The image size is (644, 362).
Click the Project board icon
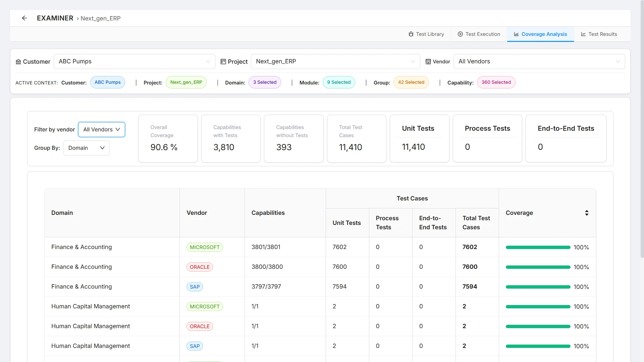pyautogui.click(x=223, y=62)
